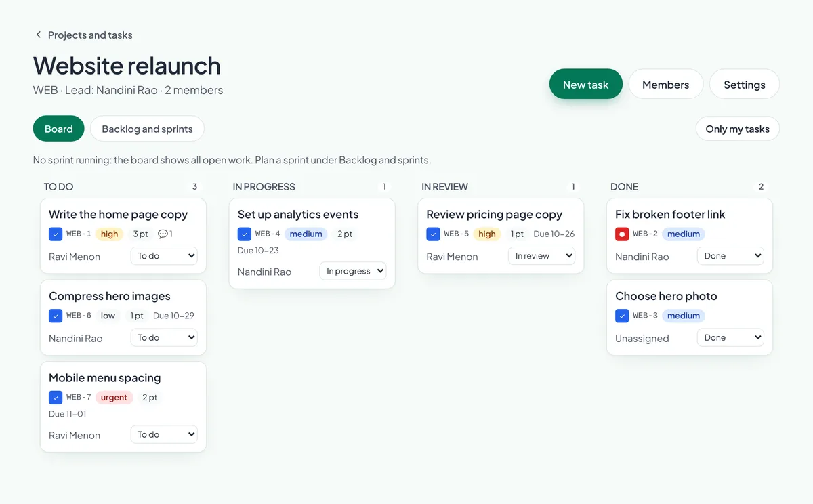
Task: Change status of Set up analytics events
Action: point(353,271)
